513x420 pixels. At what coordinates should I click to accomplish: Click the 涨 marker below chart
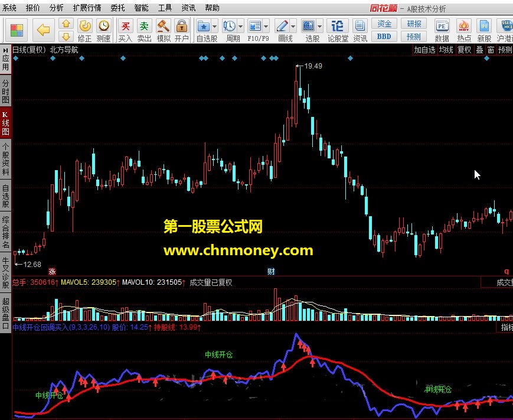52,271
